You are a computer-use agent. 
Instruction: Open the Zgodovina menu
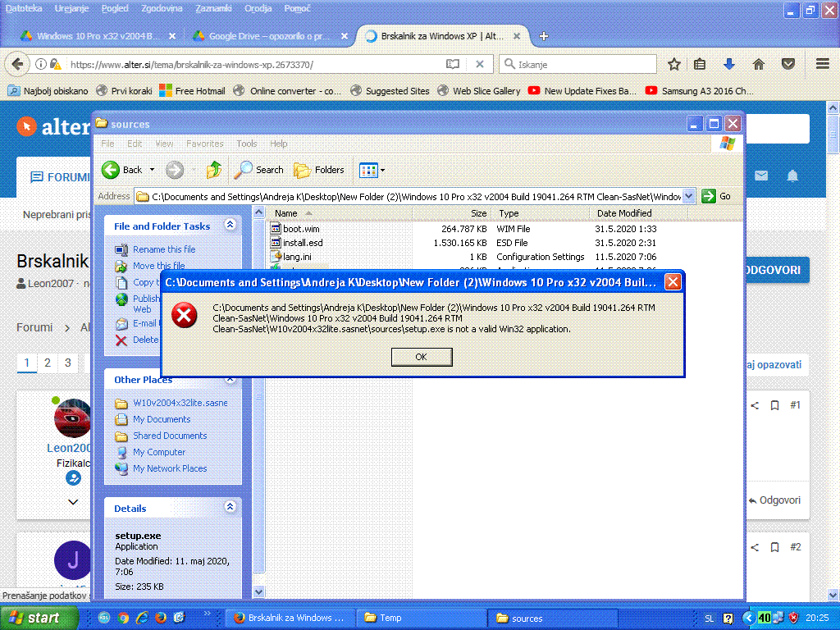click(x=162, y=8)
